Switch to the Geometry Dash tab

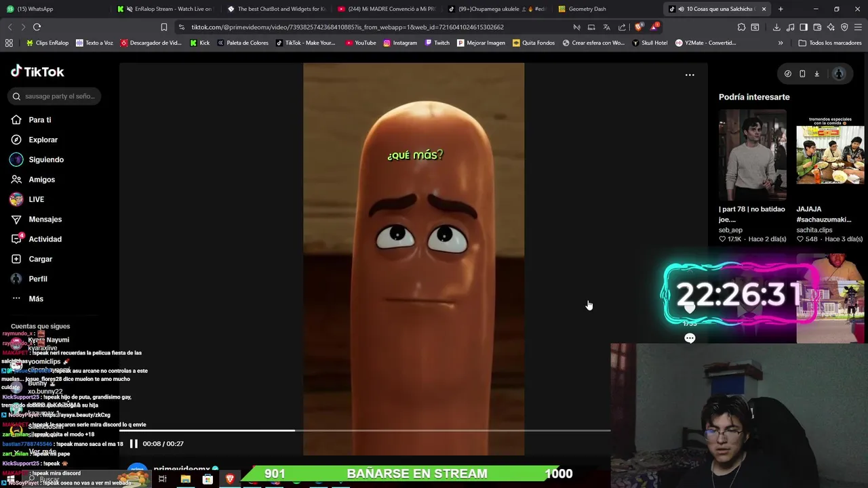(607, 9)
